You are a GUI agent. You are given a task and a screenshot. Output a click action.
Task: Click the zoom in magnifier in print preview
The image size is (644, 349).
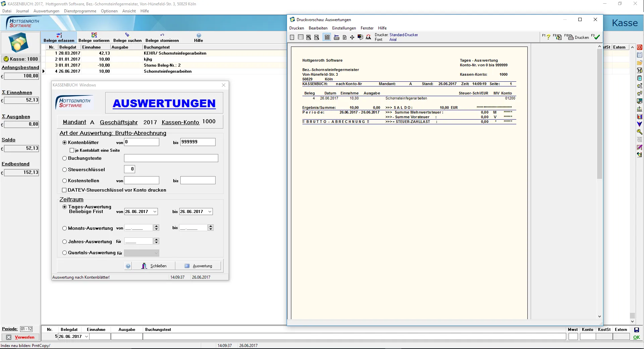(308, 38)
